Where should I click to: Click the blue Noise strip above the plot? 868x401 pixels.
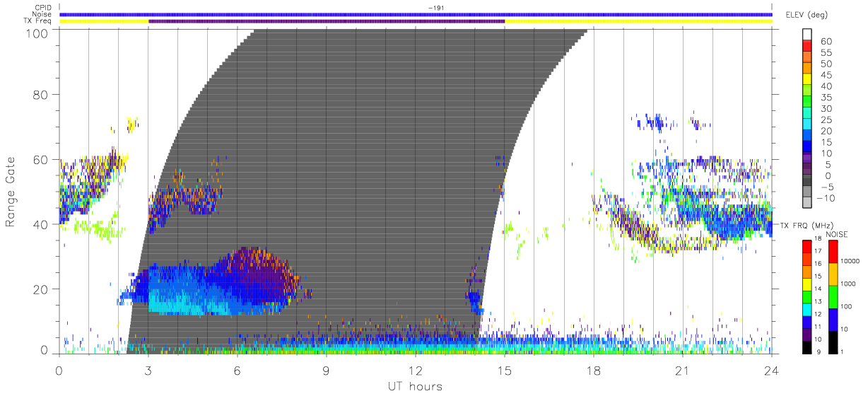pos(416,14)
